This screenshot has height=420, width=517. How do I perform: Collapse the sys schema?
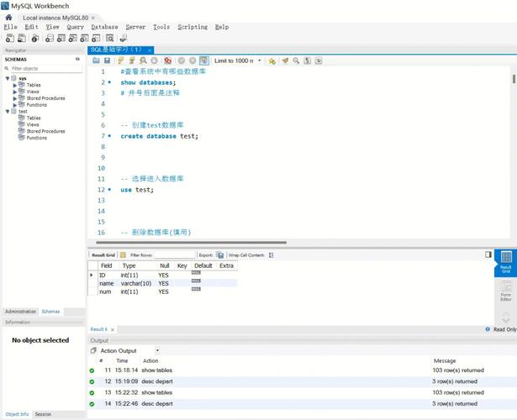8,78
